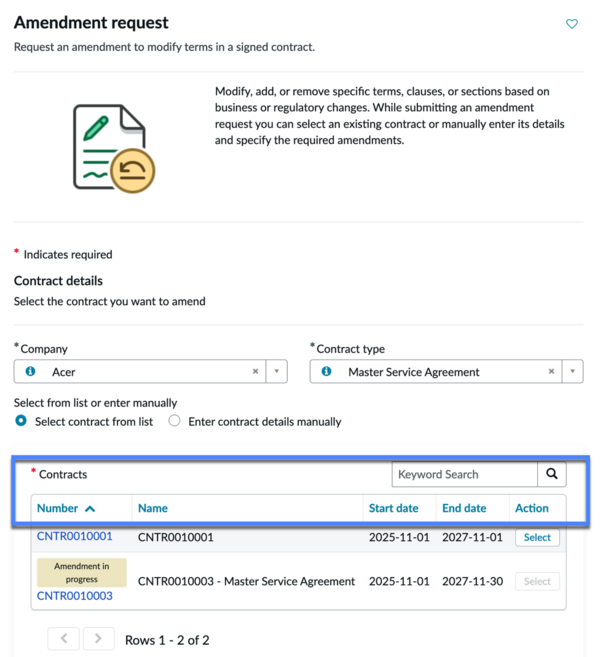Click the Acer value in Company field

(64, 372)
